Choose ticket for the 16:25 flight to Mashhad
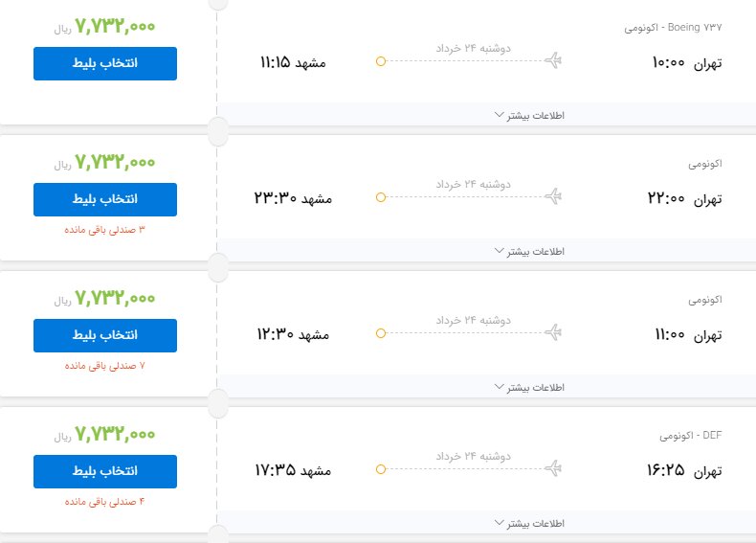The image size is (756, 543). point(105,471)
